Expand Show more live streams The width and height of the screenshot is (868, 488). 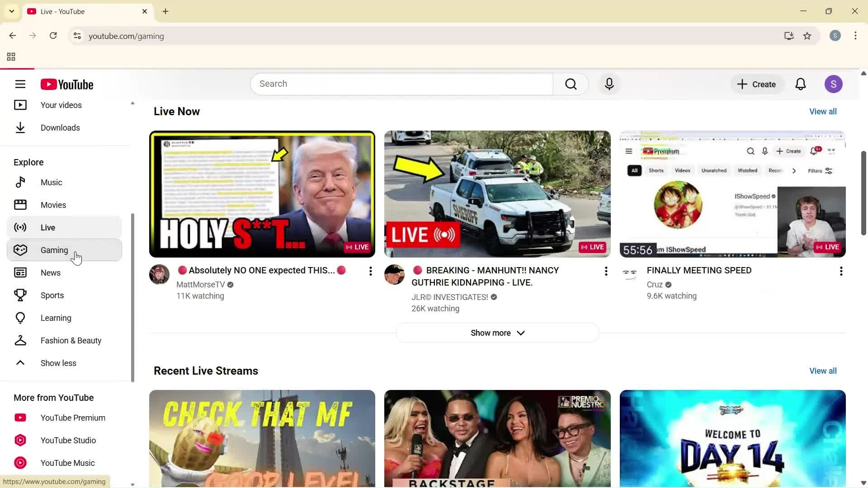coord(496,333)
